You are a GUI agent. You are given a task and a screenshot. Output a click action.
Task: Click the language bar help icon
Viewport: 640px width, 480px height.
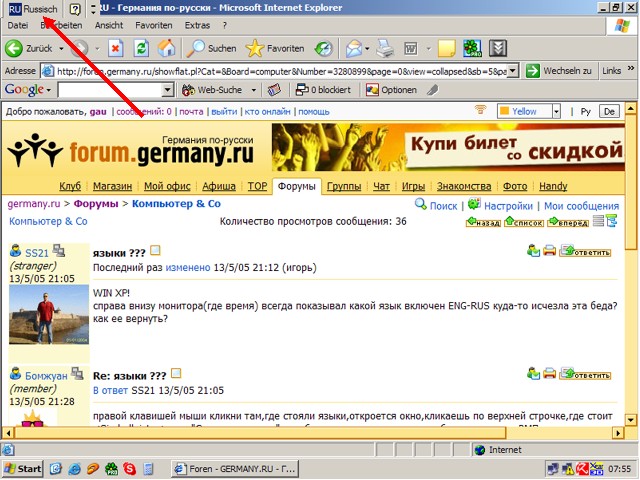(75, 9)
